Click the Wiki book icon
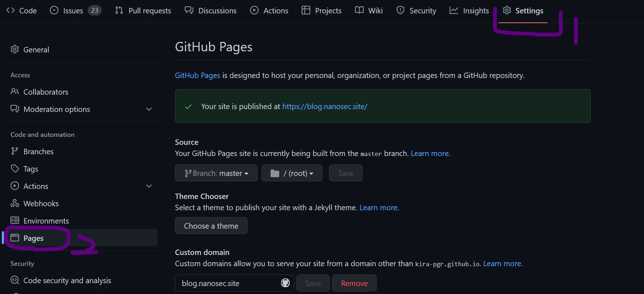 click(359, 10)
